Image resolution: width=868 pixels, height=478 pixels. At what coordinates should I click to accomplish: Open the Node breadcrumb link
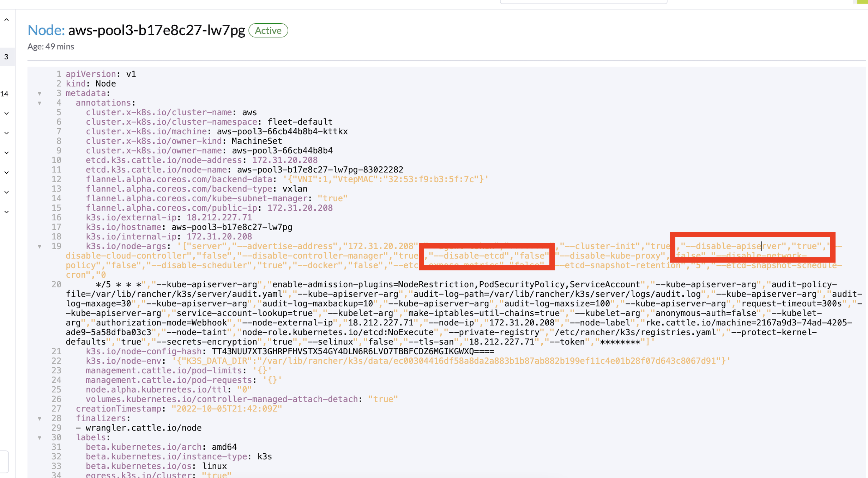pos(45,30)
